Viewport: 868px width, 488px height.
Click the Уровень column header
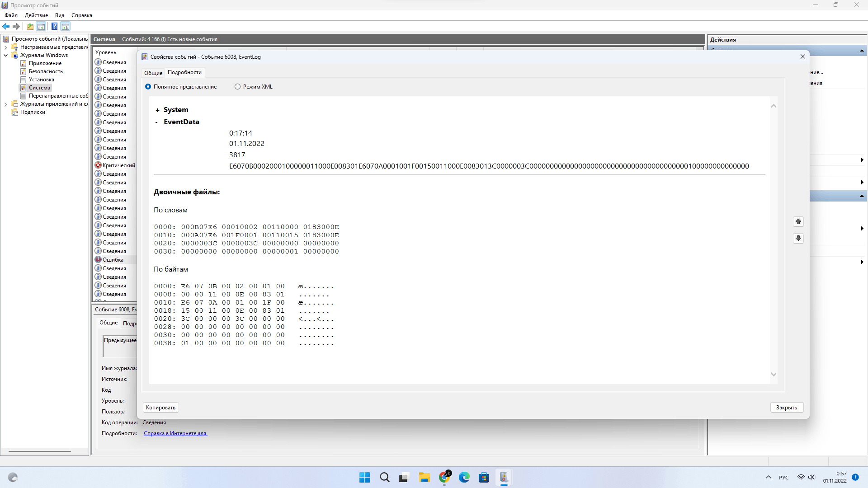point(106,52)
